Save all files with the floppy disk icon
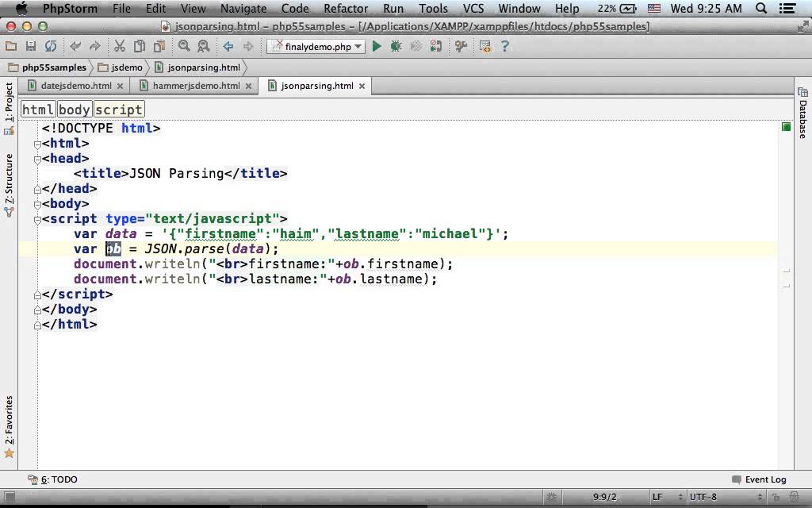The height and width of the screenshot is (508, 812). click(x=31, y=47)
